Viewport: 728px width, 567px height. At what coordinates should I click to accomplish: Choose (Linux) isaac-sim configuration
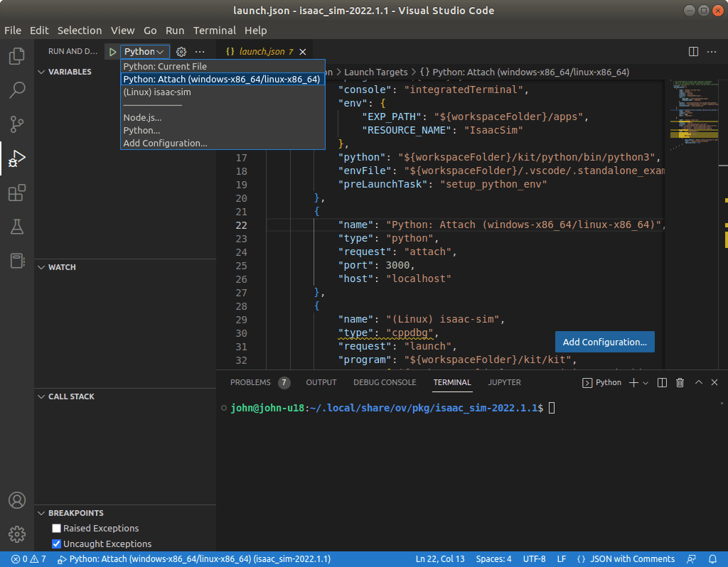(223, 92)
